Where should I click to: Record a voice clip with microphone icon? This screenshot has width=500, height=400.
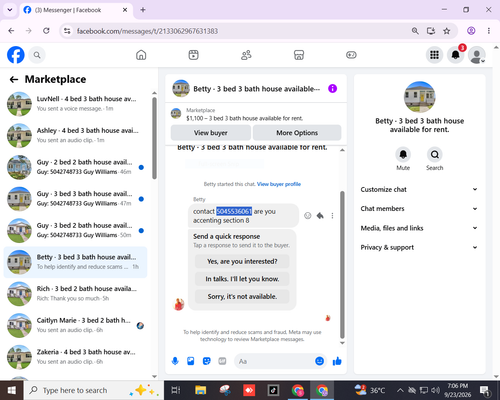pyautogui.click(x=175, y=361)
